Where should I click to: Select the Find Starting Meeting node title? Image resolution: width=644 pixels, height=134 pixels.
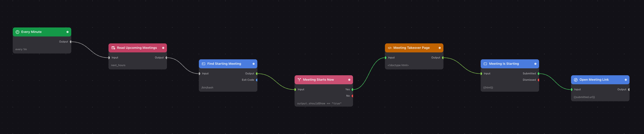click(224, 64)
